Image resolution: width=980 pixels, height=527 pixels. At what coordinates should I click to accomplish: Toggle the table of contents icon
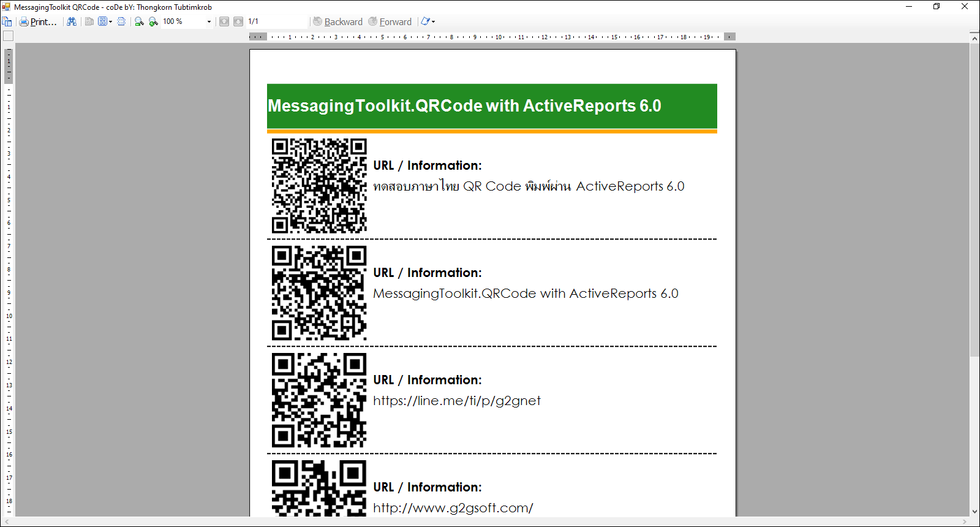pyautogui.click(x=7, y=21)
